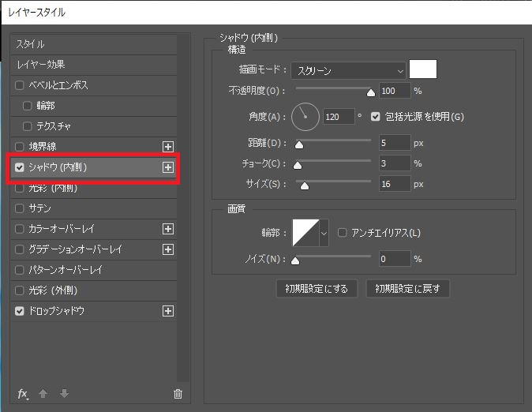Click the move effect up arrow

click(x=43, y=394)
